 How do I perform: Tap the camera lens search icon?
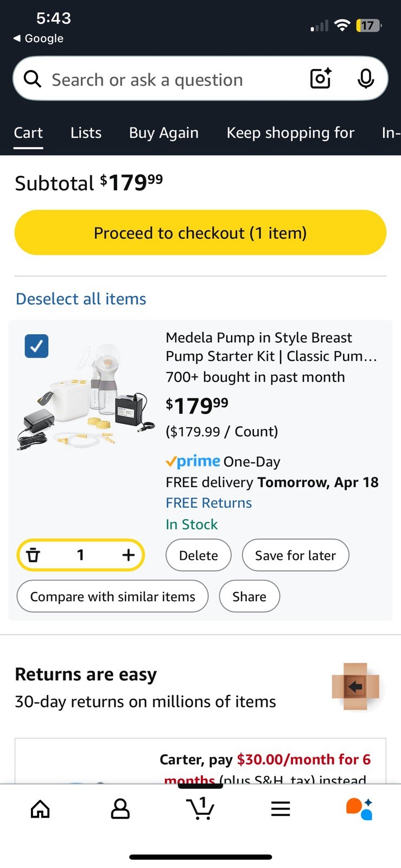coord(321,79)
